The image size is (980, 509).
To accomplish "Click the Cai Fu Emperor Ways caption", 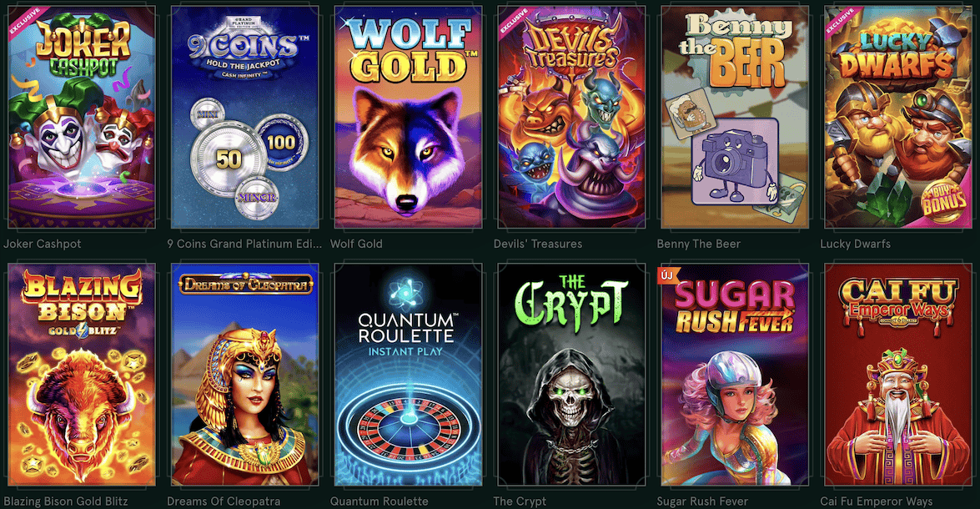I will (x=877, y=501).
